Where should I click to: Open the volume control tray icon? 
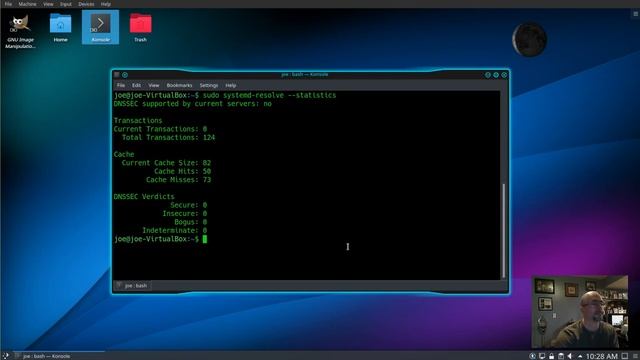570,356
